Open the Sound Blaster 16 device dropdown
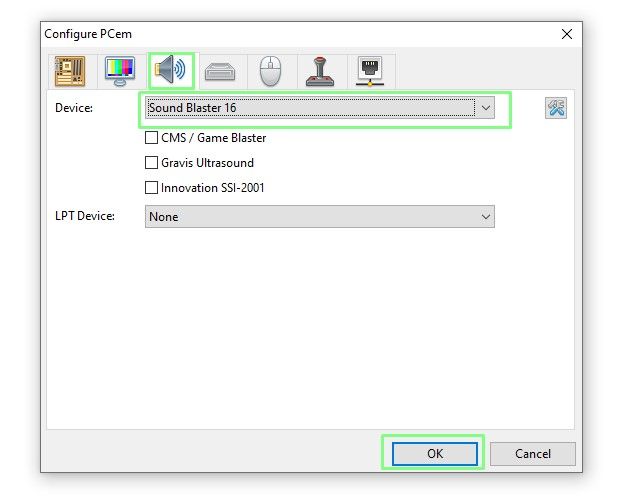The width and height of the screenshot is (620, 499). (319, 108)
